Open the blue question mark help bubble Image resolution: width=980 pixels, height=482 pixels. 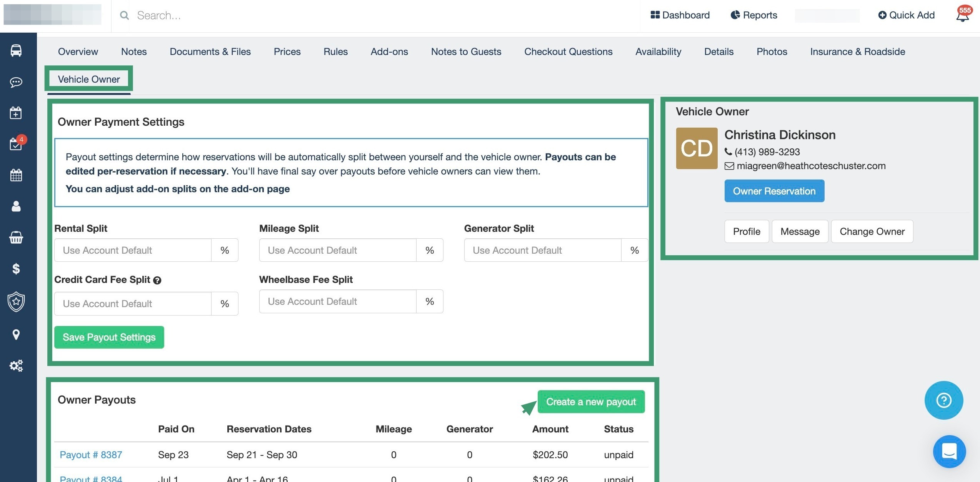[x=943, y=400]
